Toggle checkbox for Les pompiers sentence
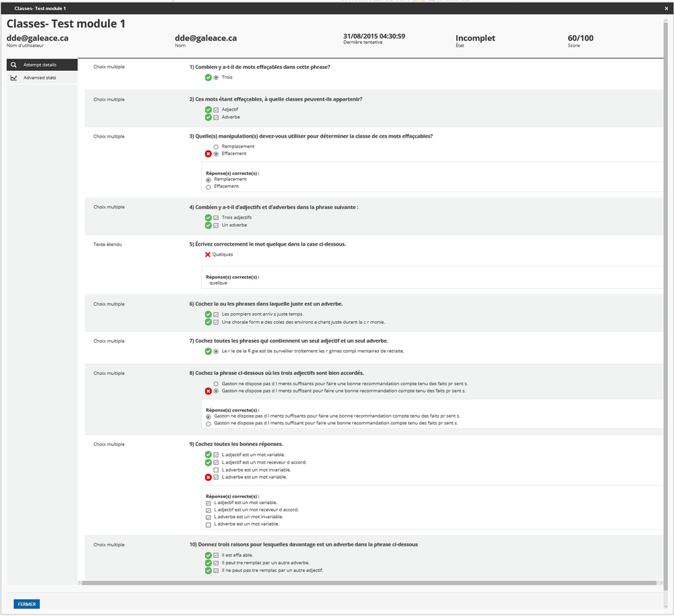 click(x=216, y=314)
